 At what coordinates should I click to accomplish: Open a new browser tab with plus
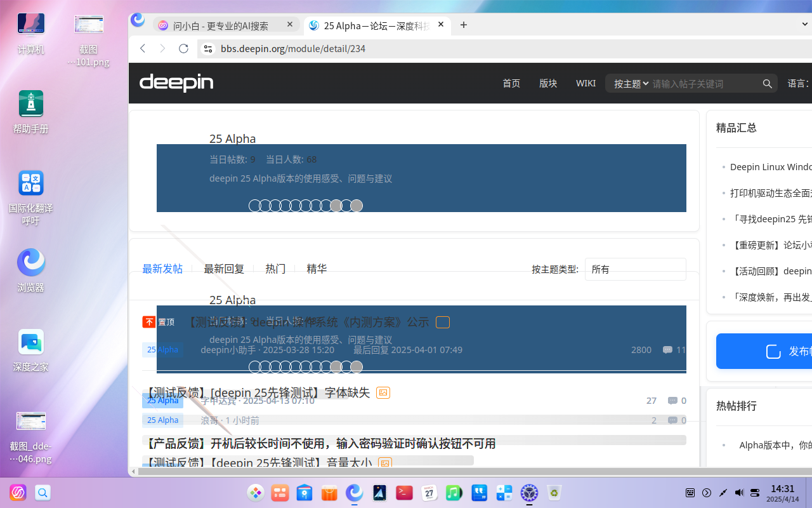(x=464, y=25)
